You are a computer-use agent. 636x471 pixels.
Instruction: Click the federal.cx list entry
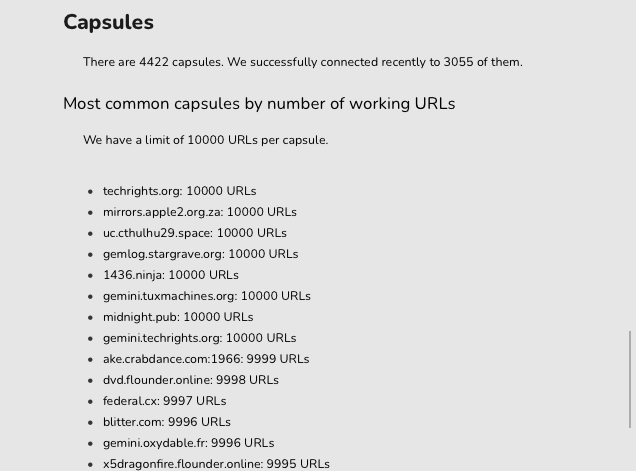[164, 401]
